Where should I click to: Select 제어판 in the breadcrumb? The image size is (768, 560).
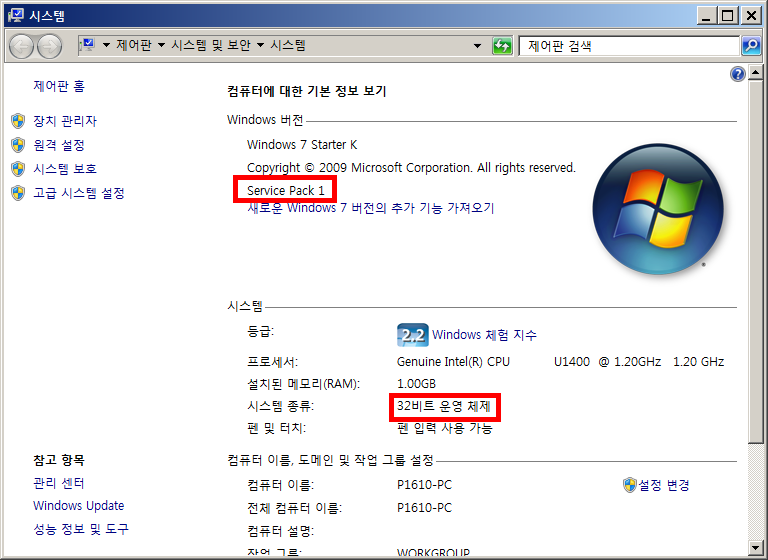[134, 46]
